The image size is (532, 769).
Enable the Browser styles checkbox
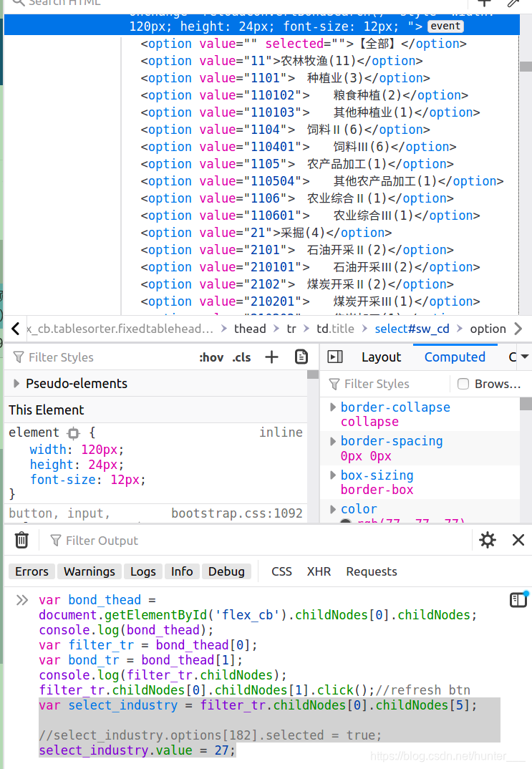pyautogui.click(x=463, y=384)
